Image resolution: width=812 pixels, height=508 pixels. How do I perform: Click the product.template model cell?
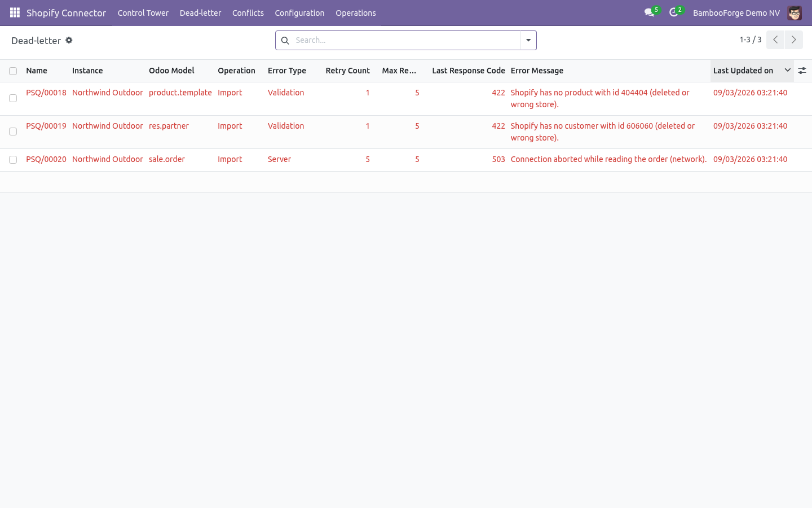pyautogui.click(x=180, y=93)
